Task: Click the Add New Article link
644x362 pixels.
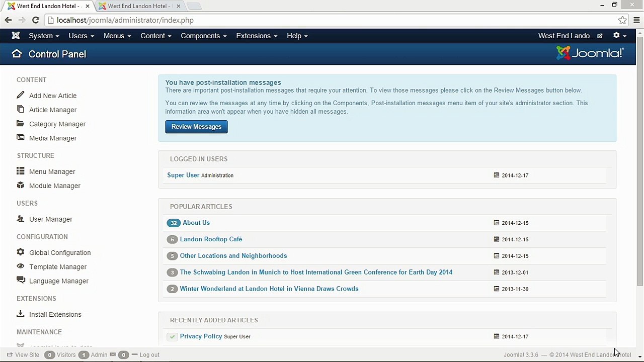Action: [53, 96]
